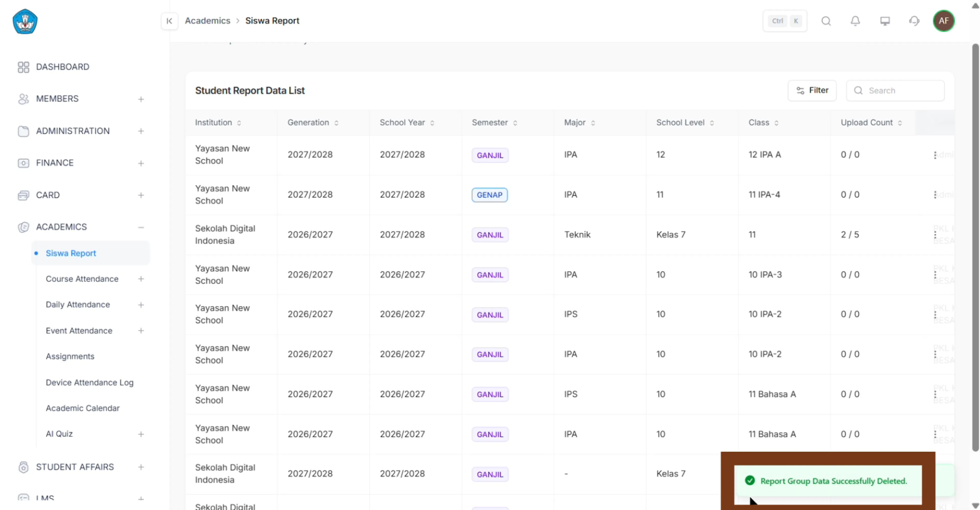Image resolution: width=980 pixels, height=510 pixels.
Task: Collapse the Academics section minus icon
Action: coord(141,227)
